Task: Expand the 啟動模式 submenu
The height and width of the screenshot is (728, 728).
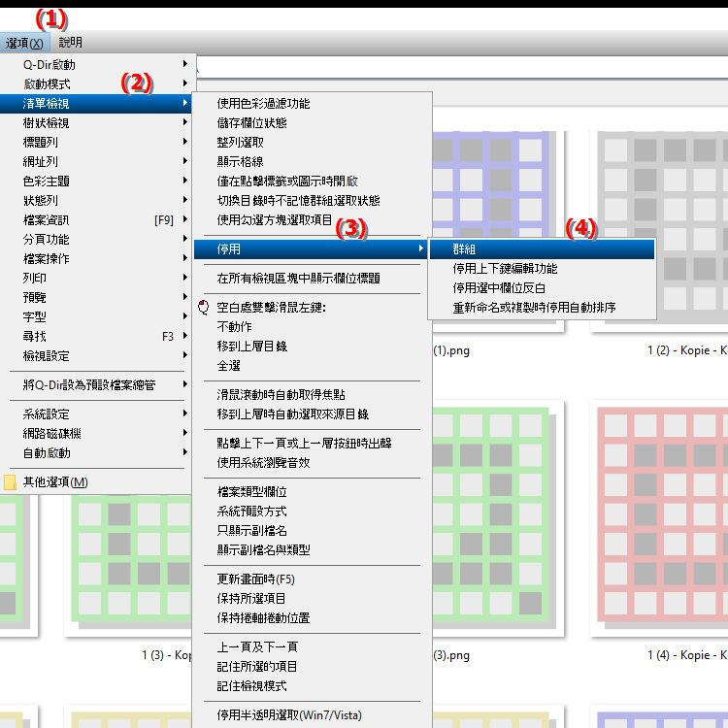Action: (97, 83)
